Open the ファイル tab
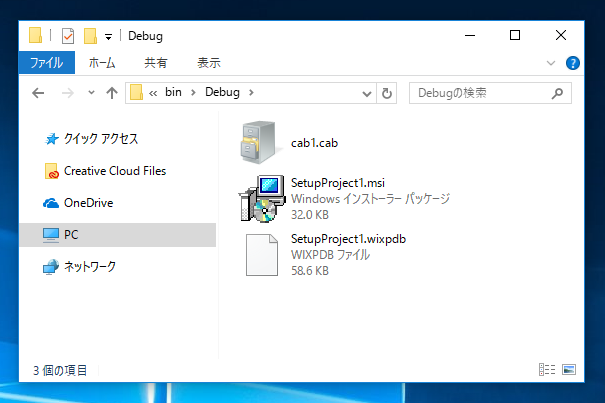605x403 pixels. (x=47, y=63)
